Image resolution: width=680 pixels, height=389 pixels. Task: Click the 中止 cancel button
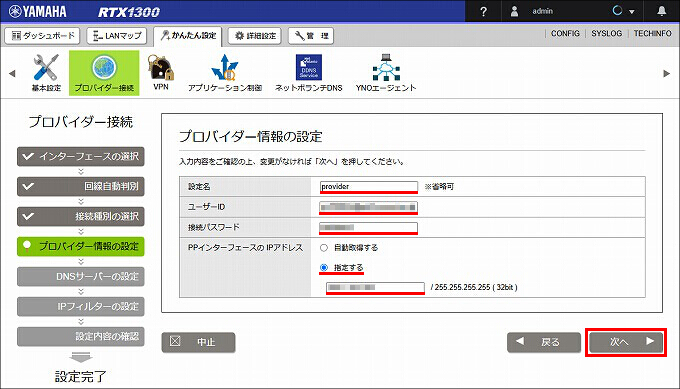[x=199, y=342]
